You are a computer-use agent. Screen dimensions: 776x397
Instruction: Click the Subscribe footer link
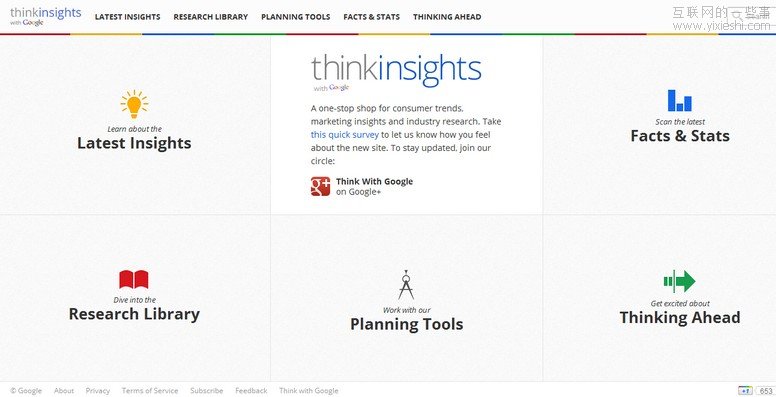[206, 391]
